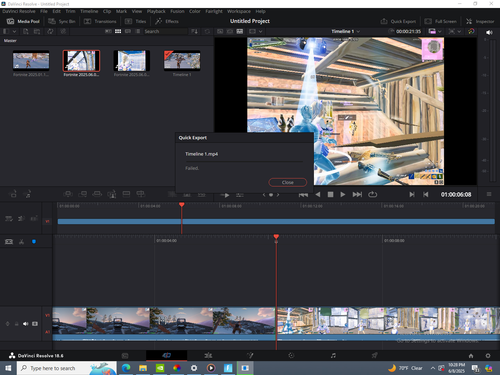The image size is (500, 375).
Task: Switch to the Fairlight page
Action: point(333,355)
